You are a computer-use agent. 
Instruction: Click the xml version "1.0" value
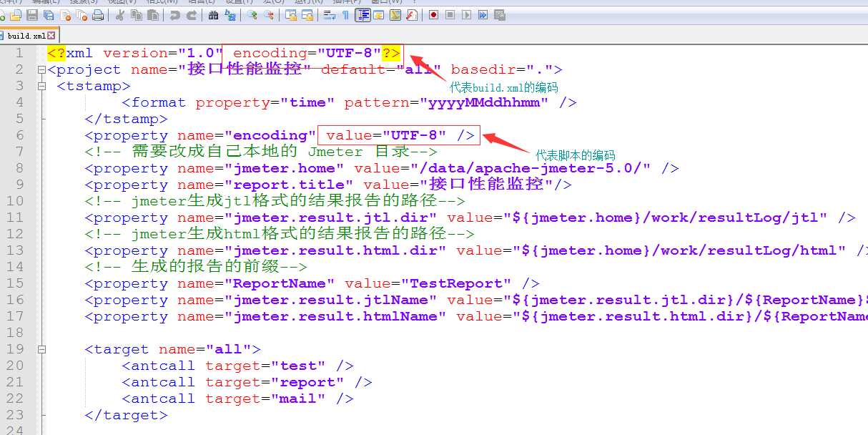click(200, 53)
